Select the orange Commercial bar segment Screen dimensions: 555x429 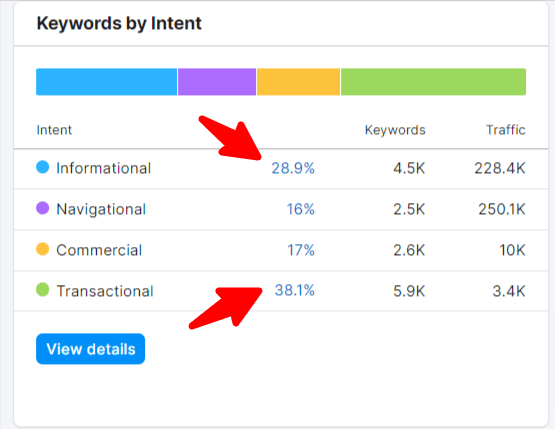tap(298, 82)
